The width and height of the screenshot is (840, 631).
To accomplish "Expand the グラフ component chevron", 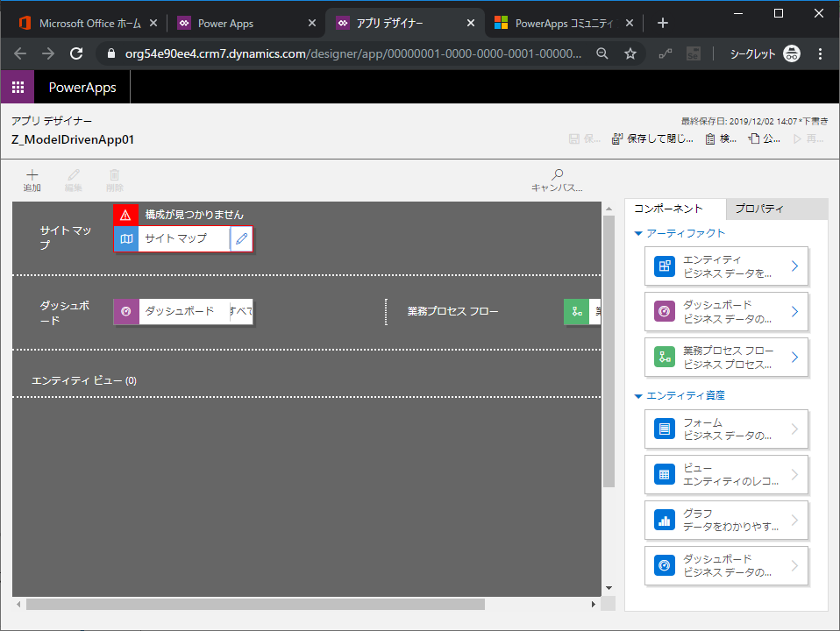I will coord(795,520).
